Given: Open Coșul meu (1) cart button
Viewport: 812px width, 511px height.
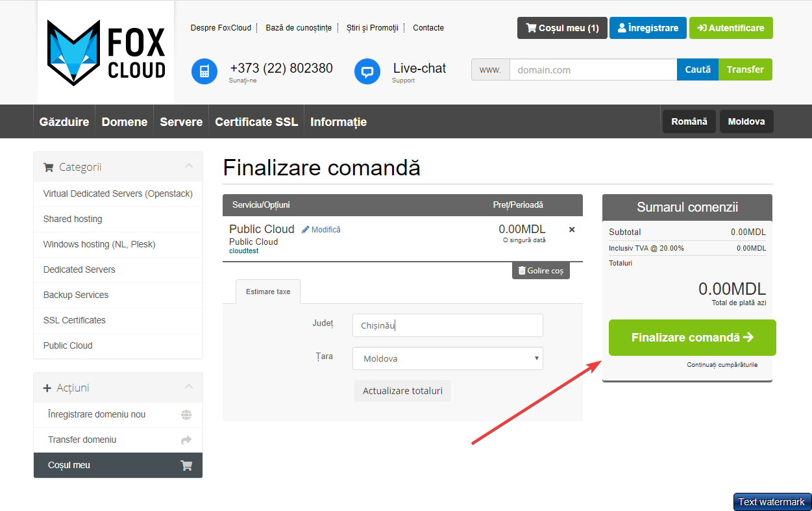Looking at the screenshot, I should click(x=562, y=28).
